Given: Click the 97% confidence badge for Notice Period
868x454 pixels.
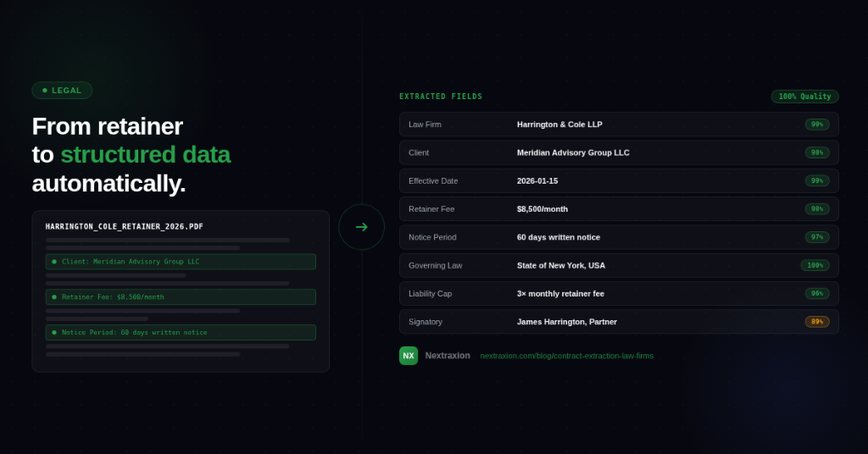Looking at the screenshot, I should (817, 237).
